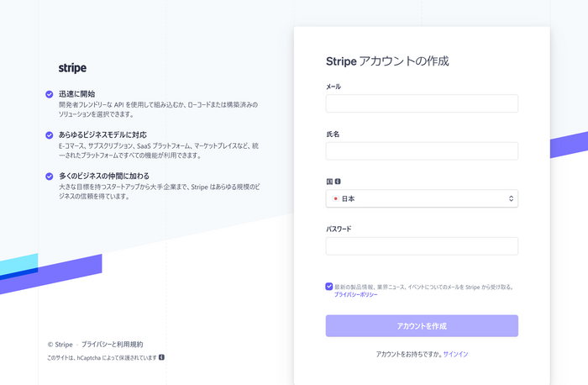Uncheck the Stripe email updates checkbox

pos(329,287)
